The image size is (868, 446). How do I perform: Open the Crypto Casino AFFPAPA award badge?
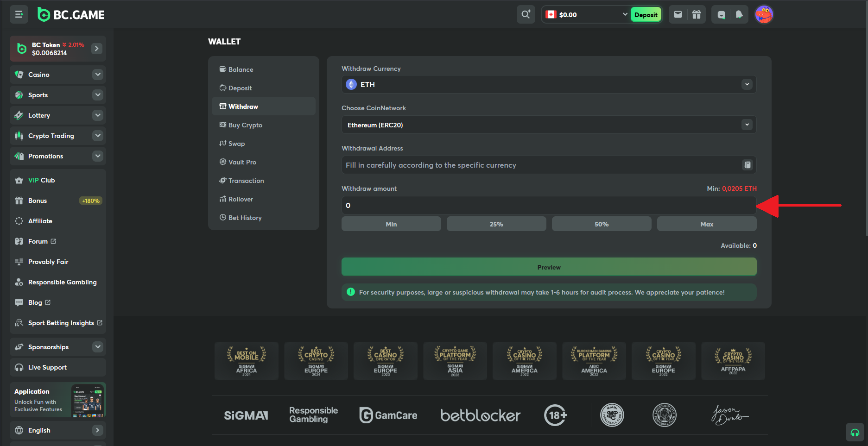click(x=733, y=361)
